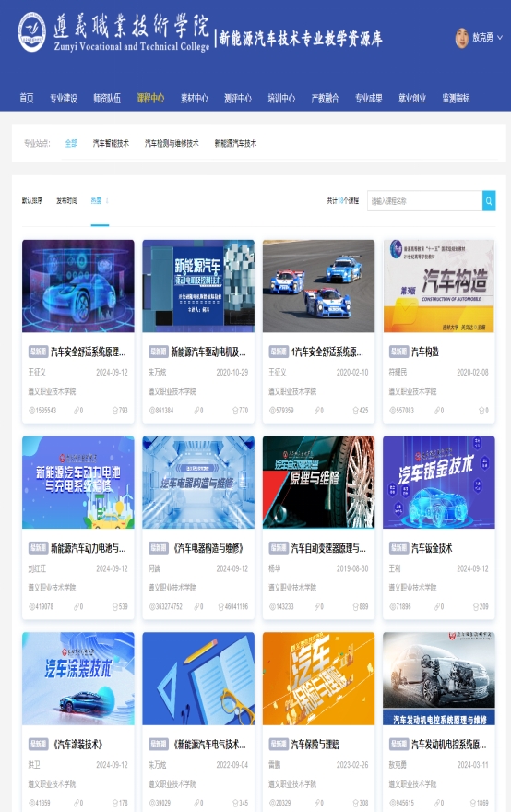
Task: Open the 课程中心 navigation tab
Action: point(150,98)
